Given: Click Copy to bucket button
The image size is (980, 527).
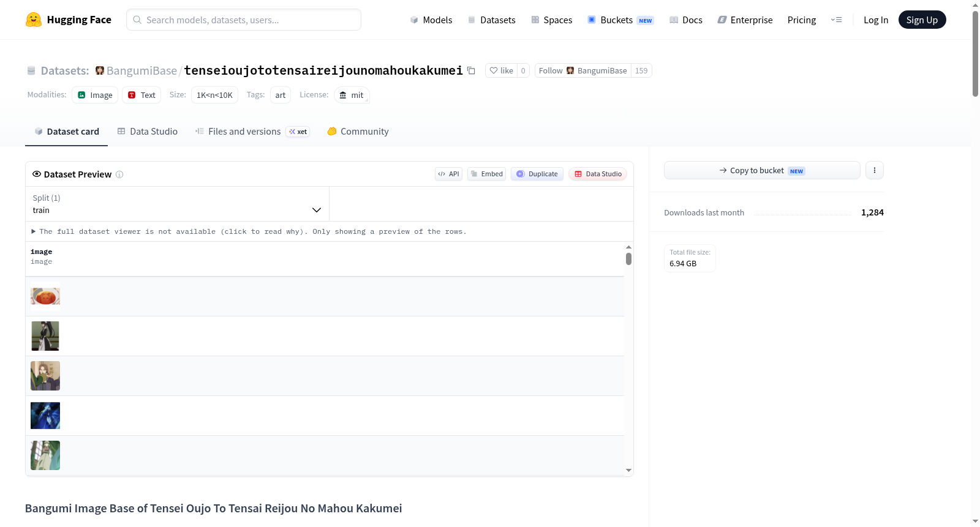Looking at the screenshot, I should pyautogui.click(x=762, y=170).
